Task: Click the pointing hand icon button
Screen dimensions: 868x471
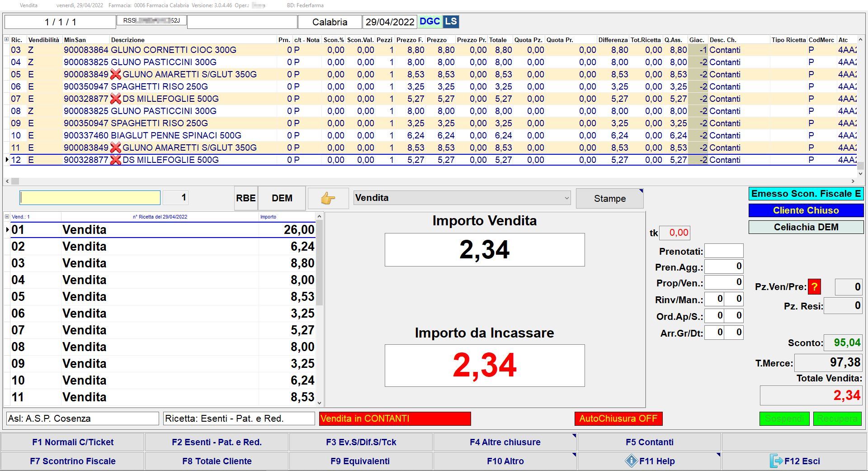Action: pyautogui.click(x=328, y=199)
